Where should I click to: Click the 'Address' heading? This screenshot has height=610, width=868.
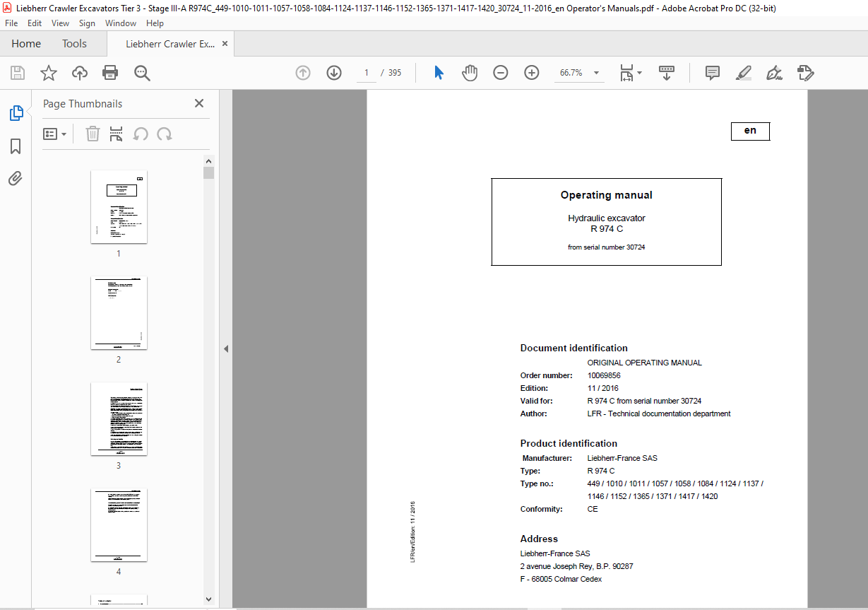539,539
